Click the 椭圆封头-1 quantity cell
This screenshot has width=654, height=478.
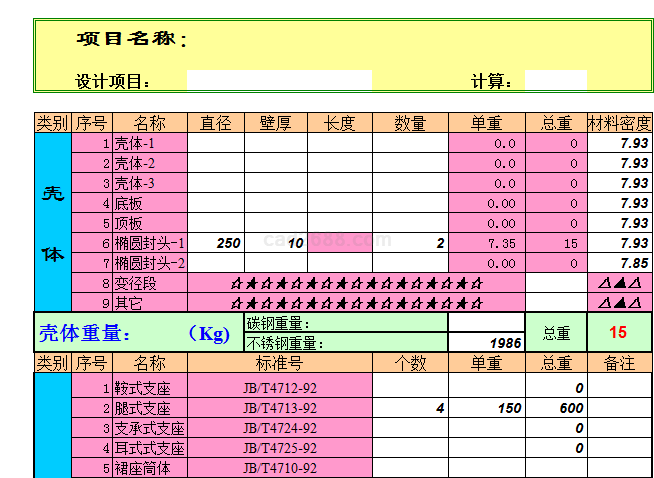coord(410,243)
